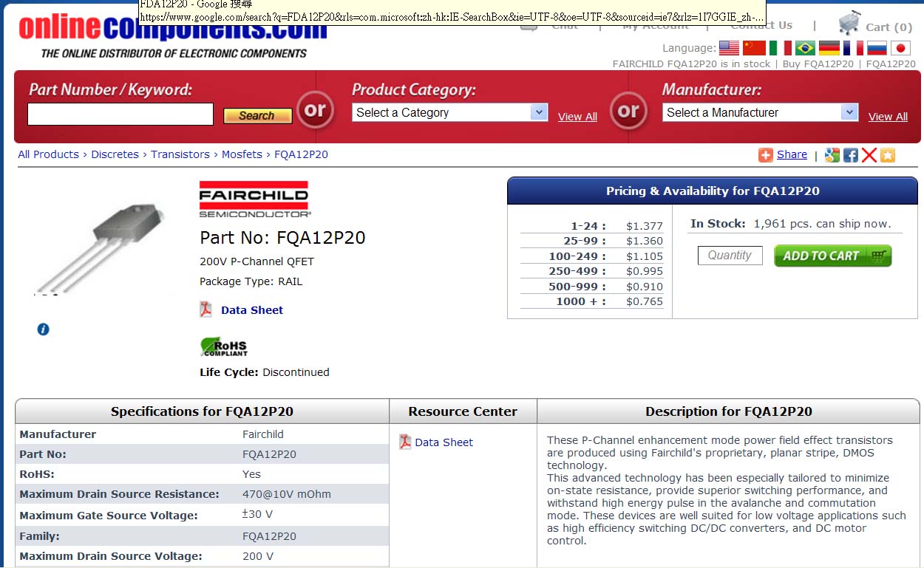Choose the French flag language icon
Screen dimensions: 924x568
click(x=853, y=48)
